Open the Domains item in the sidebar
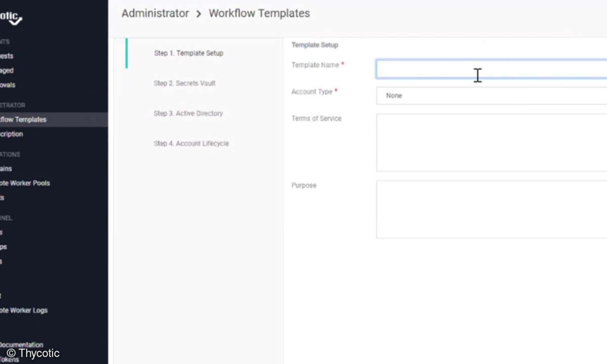The height and width of the screenshot is (364, 607). coord(6,168)
